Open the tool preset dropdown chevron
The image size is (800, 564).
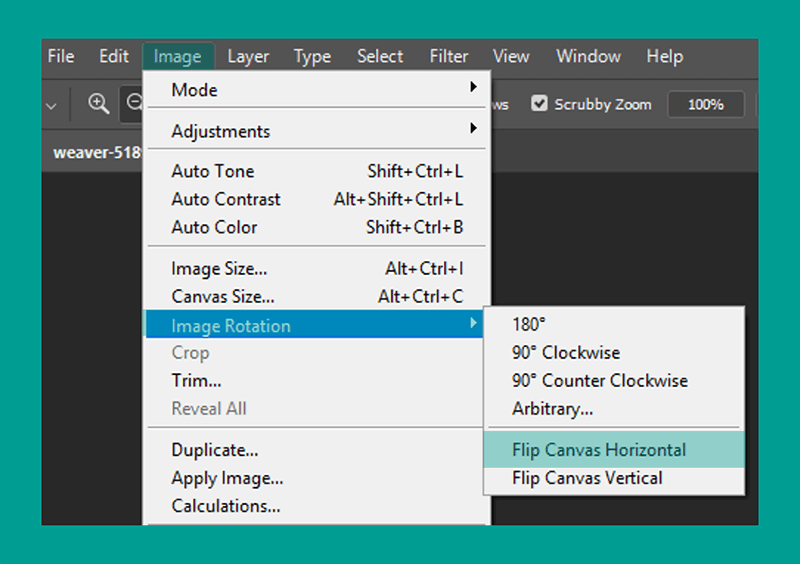pyautogui.click(x=51, y=106)
